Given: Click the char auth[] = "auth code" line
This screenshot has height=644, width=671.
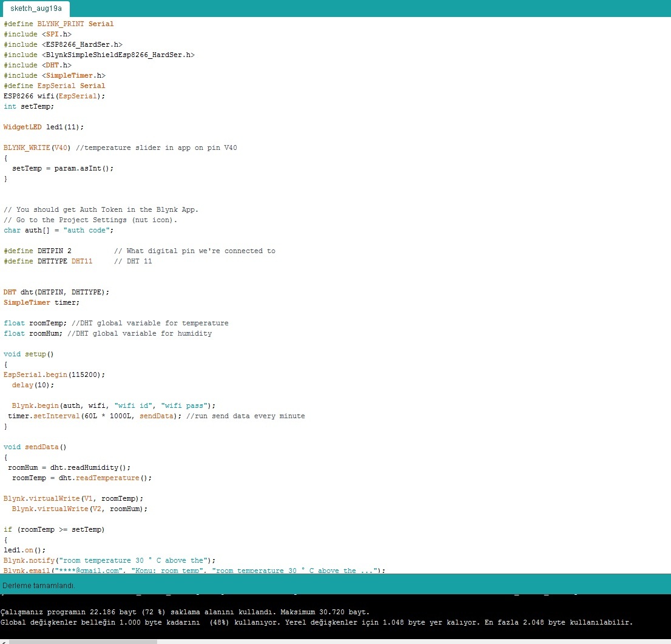Looking at the screenshot, I should coord(59,230).
